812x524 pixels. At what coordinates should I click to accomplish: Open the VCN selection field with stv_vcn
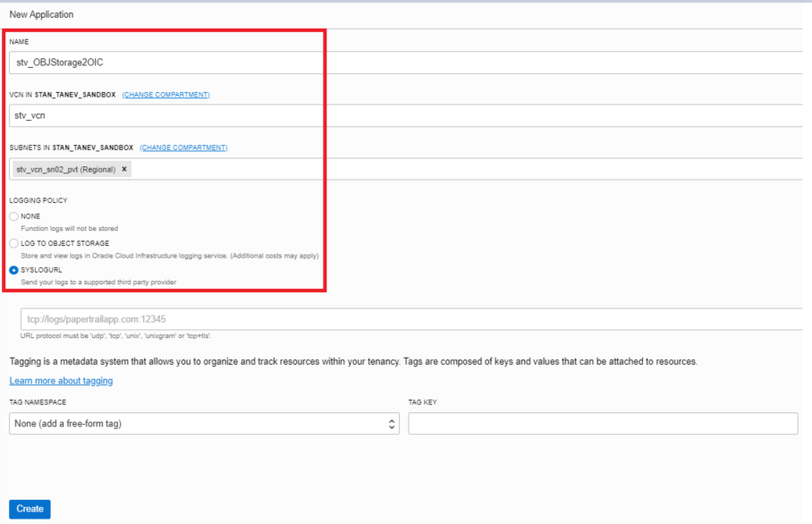pos(402,115)
